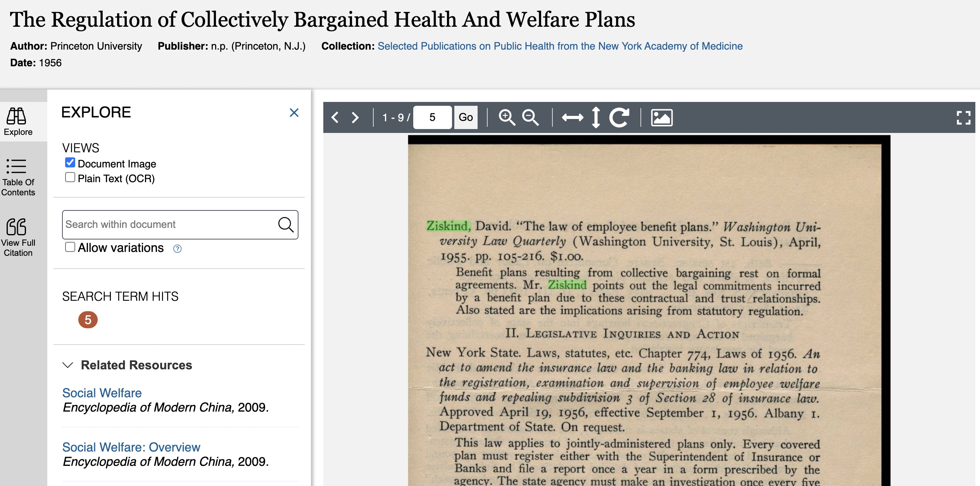Open the image view icon in toolbar
980x486 pixels.
coord(662,117)
